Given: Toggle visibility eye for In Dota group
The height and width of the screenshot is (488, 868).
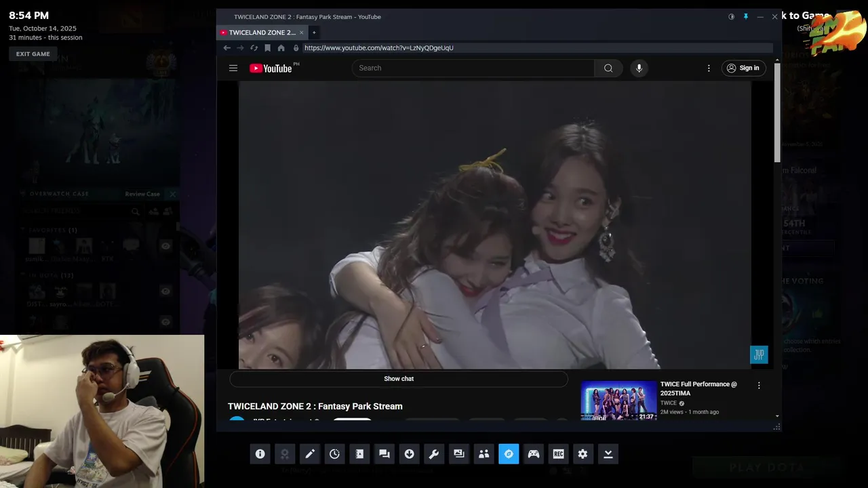Looking at the screenshot, I should click(165, 291).
